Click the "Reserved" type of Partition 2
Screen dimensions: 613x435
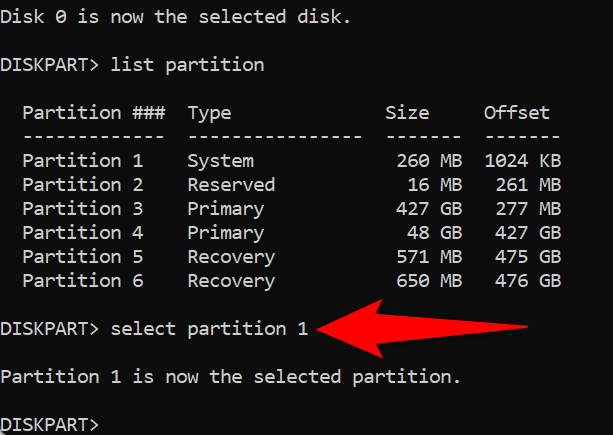[x=231, y=185]
